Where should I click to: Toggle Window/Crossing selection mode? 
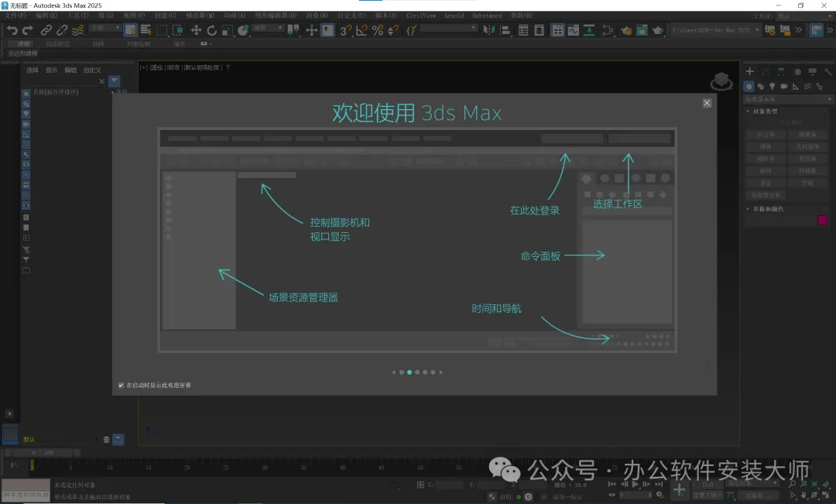[x=177, y=30]
